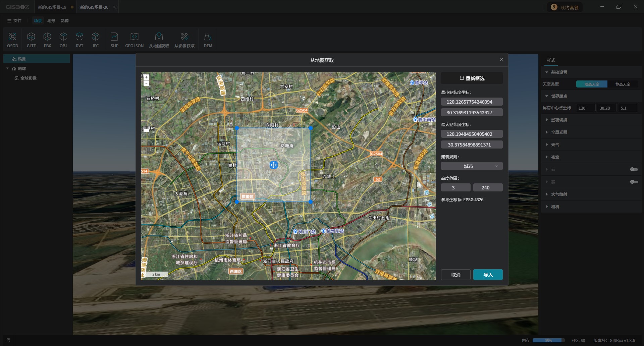Click the 内存 usage progress bar
644x346 pixels.
pyautogui.click(x=548, y=340)
